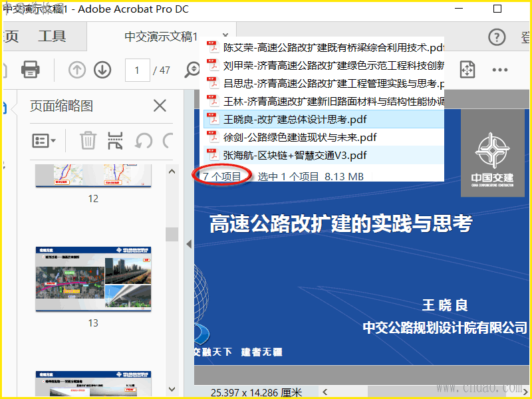This screenshot has height=399, width=532.
Task: Click PDF icon of 王晓良 file
Action: [x=213, y=119]
